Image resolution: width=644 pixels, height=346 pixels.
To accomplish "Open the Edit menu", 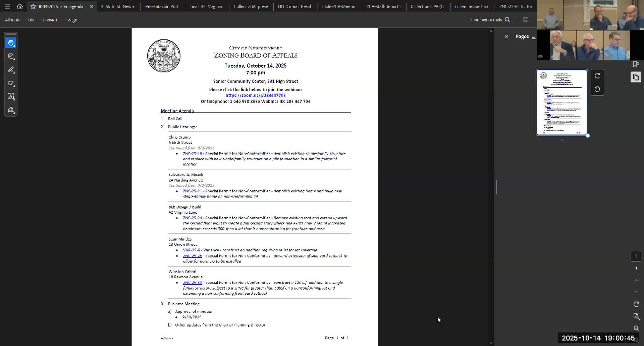I will tap(31, 20).
